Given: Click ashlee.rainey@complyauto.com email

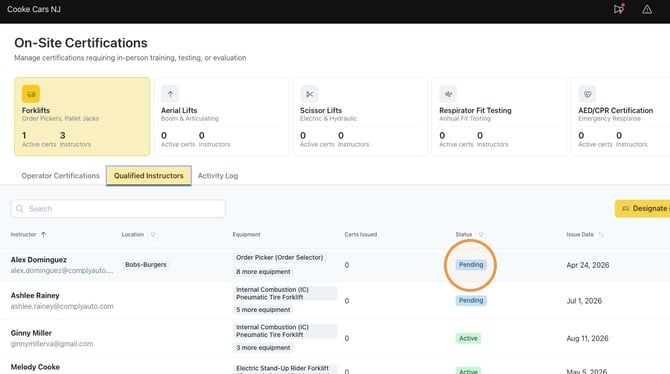Looking at the screenshot, I should click(x=62, y=306).
